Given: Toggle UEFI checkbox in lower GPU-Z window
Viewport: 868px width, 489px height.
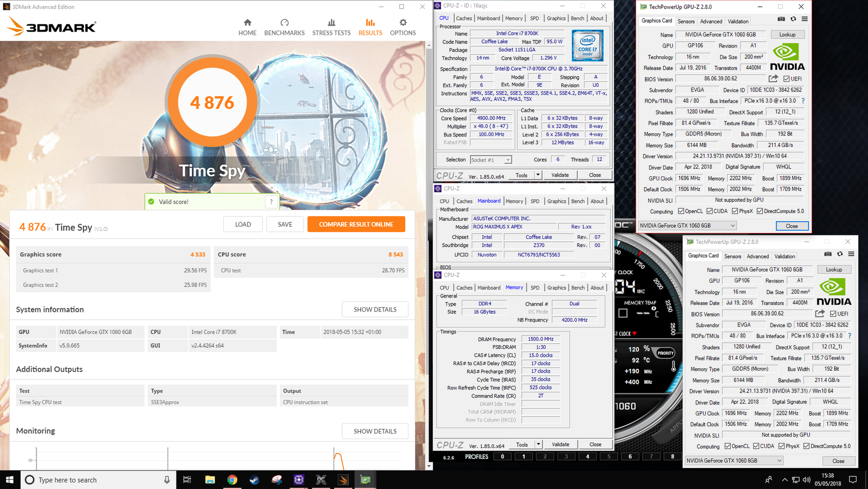Looking at the screenshot, I should [x=833, y=314].
